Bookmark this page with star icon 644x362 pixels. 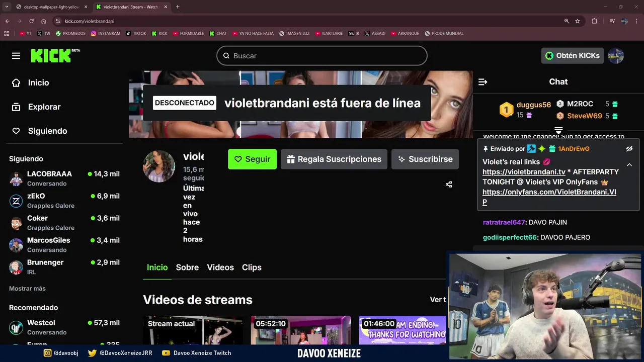pyautogui.click(x=578, y=21)
